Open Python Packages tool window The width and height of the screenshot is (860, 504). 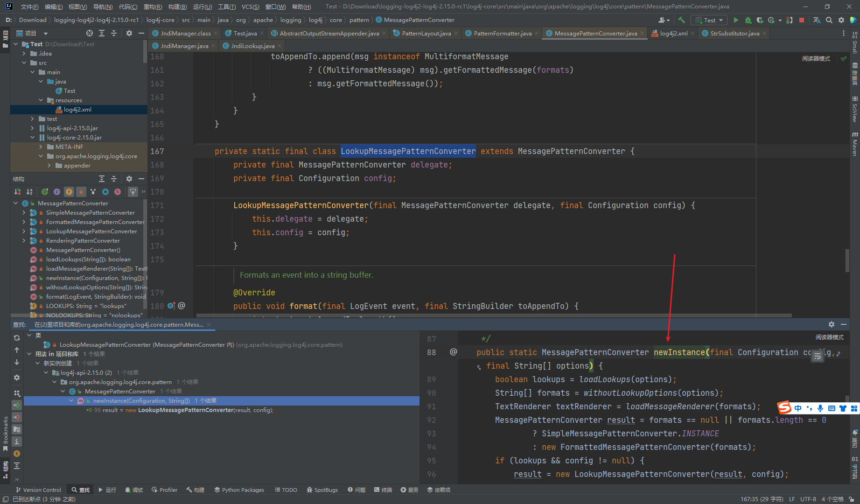point(239,490)
